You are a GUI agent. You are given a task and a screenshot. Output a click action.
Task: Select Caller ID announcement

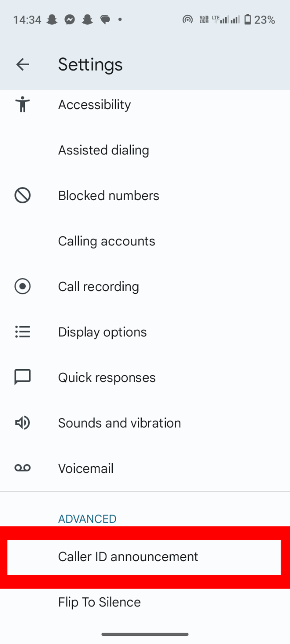[128, 557]
